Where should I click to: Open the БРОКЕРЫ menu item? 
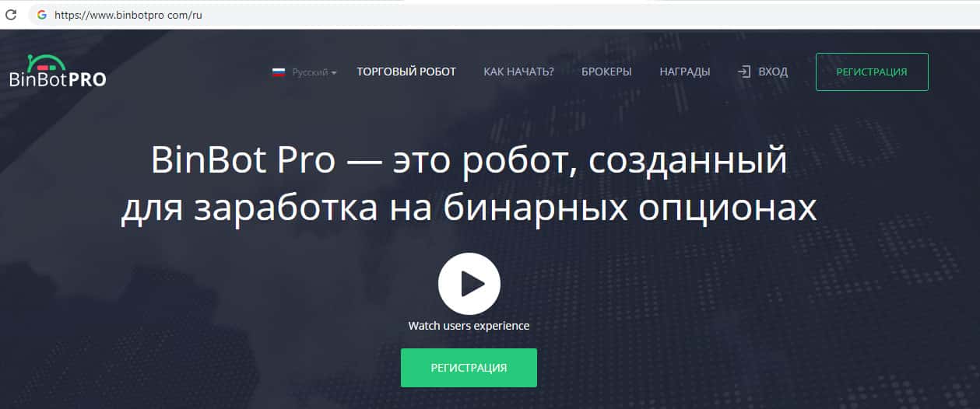click(x=606, y=72)
